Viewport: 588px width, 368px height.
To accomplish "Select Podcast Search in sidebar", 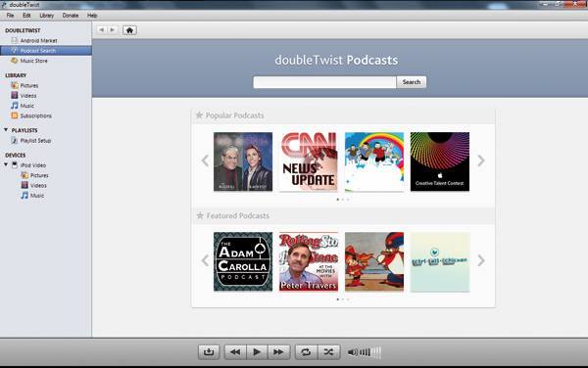I will 45,51.
